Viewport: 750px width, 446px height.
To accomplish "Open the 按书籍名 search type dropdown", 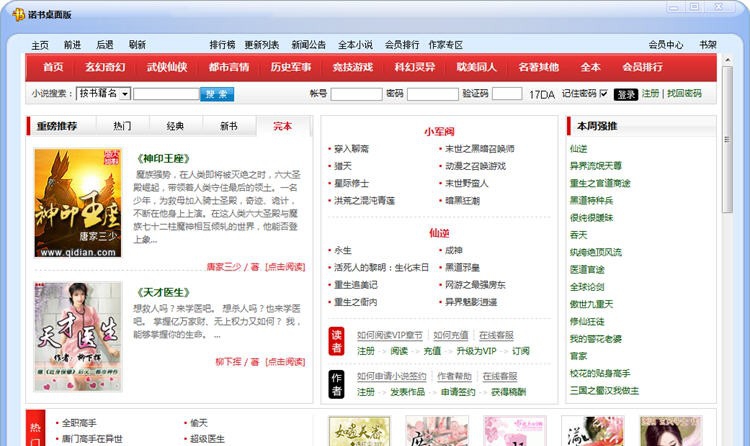I will pyautogui.click(x=103, y=93).
